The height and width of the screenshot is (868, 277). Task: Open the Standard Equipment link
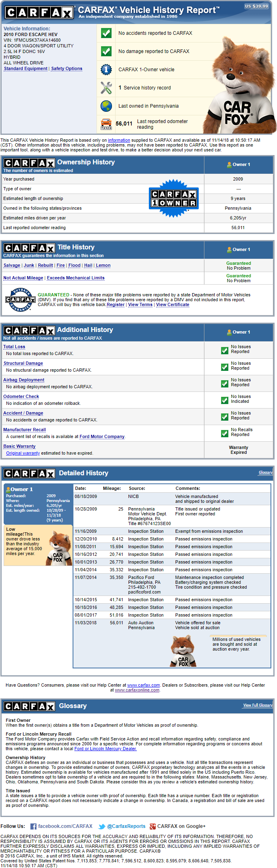(26, 69)
